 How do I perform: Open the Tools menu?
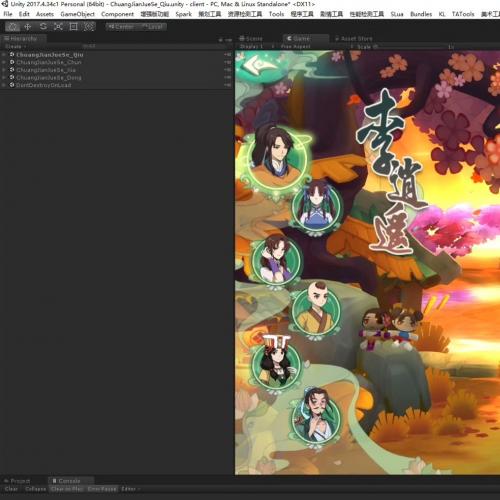[276, 14]
